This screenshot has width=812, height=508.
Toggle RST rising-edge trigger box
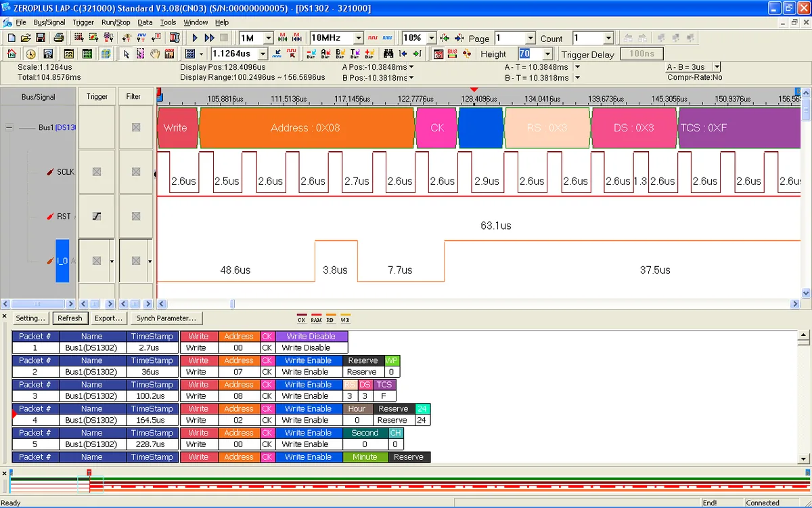point(97,216)
